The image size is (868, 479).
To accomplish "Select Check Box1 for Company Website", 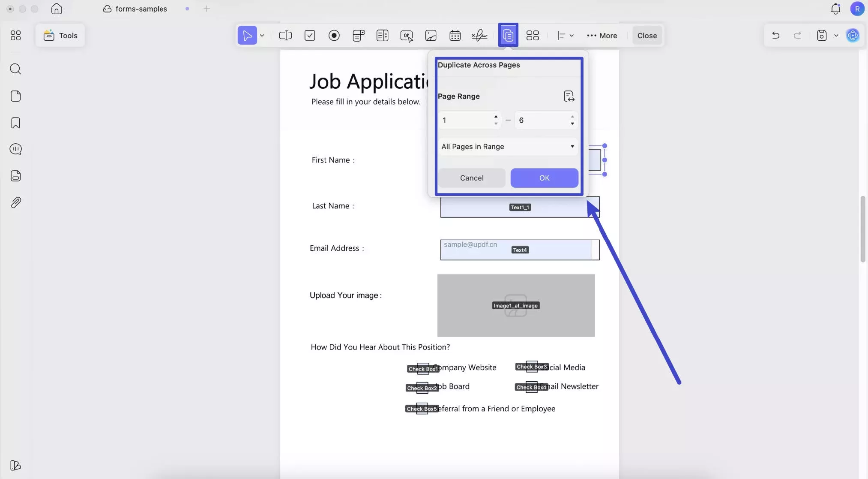I will pos(423,369).
